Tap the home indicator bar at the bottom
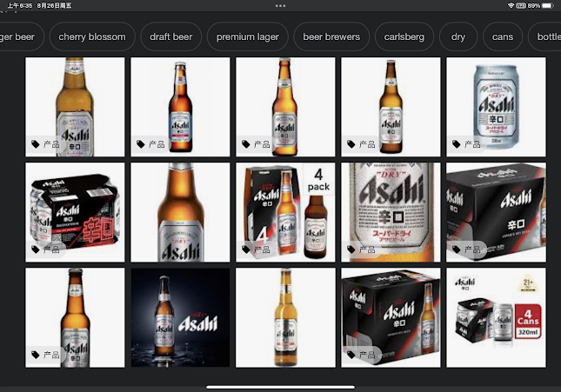The width and height of the screenshot is (561, 392). click(x=280, y=386)
